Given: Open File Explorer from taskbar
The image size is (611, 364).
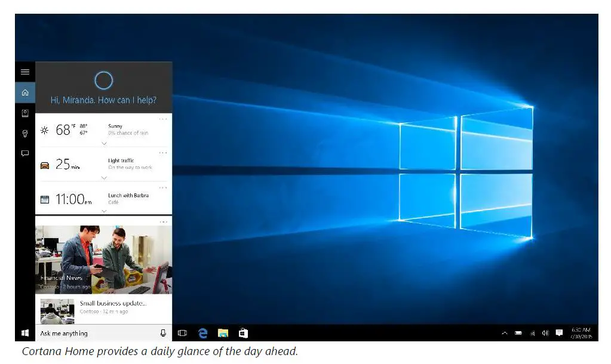Looking at the screenshot, I should (223, 333).
